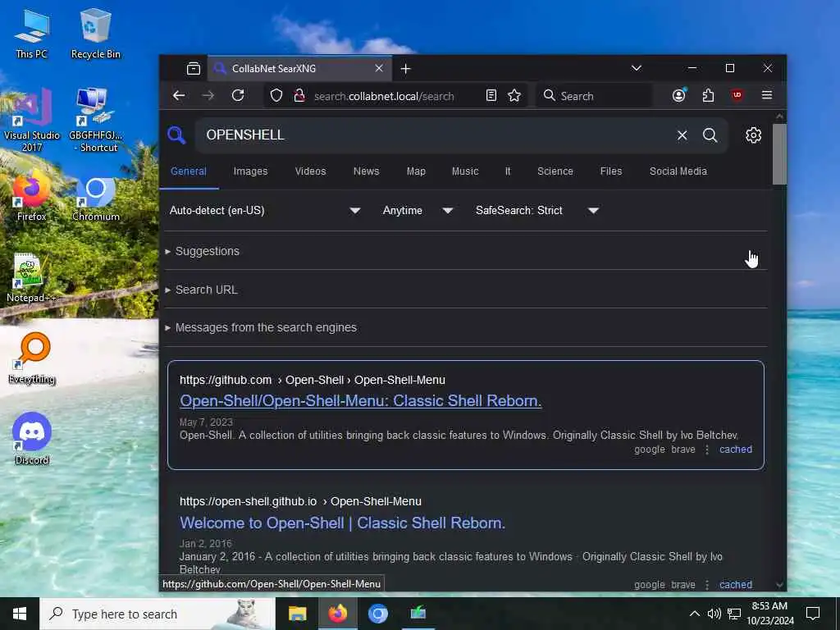Click the https://open-shell.github.io result URL

(x=248, y=501)
